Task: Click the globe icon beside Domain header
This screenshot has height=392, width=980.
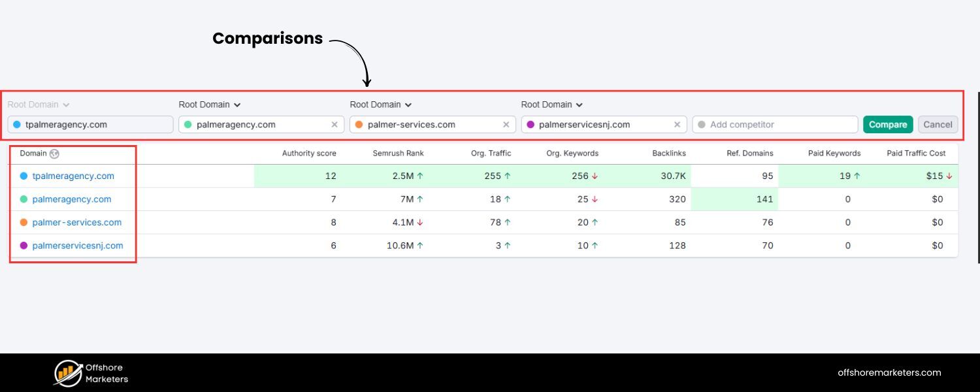Action: tap(54, 154)
